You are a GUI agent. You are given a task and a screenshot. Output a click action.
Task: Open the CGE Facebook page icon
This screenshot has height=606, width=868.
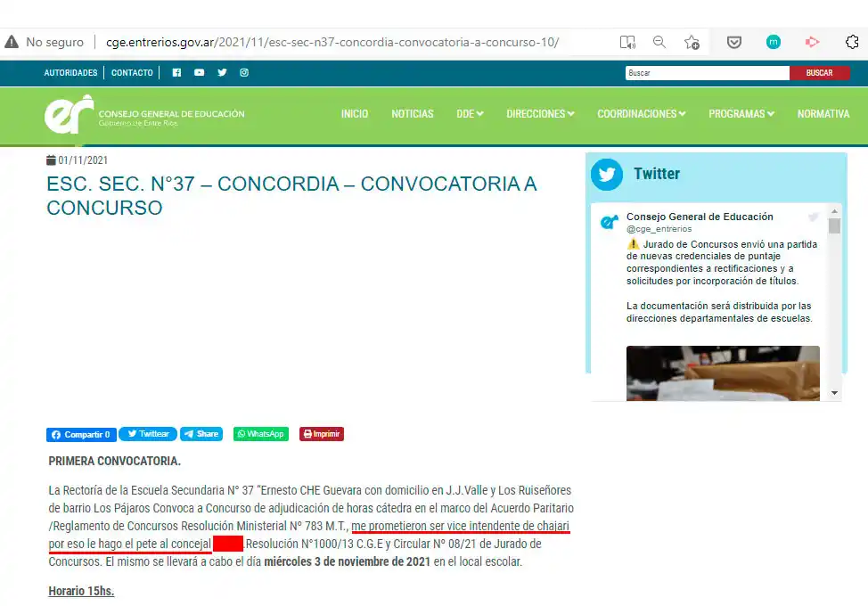tap(176, 73)
